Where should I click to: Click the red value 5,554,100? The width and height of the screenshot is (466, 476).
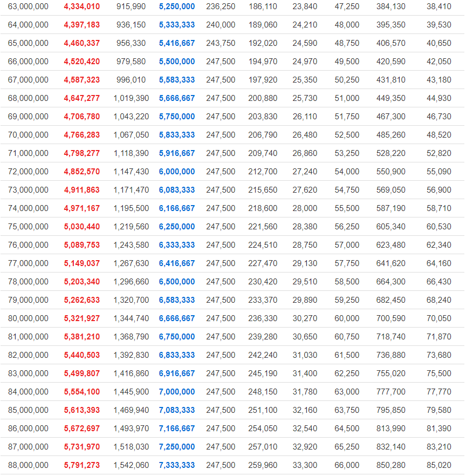pos(82,392)
